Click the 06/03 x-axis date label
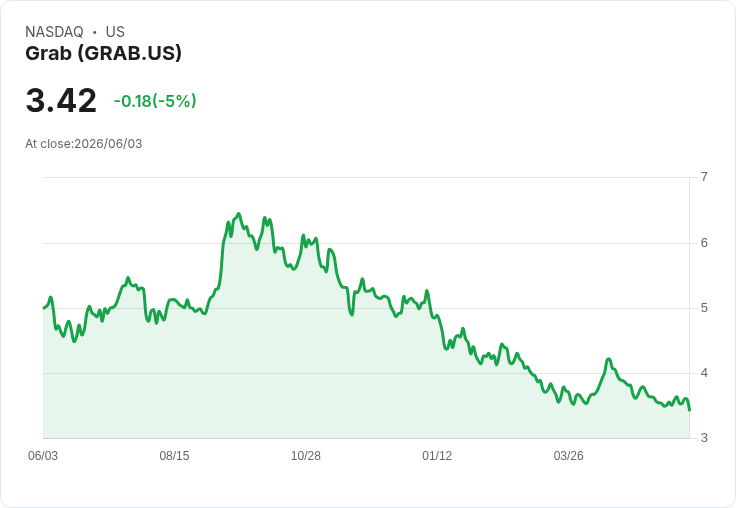This screenshot has width=736, height=508. [x=43, y=455]
